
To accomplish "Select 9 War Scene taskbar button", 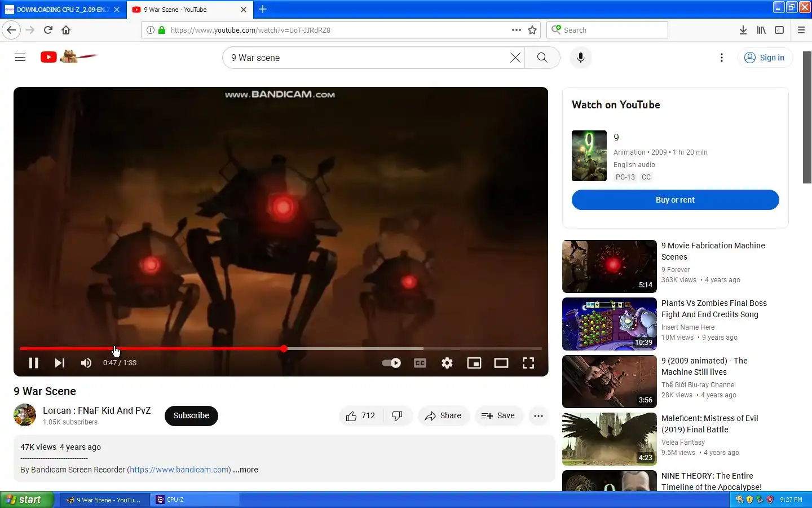I will coord(104,500).
